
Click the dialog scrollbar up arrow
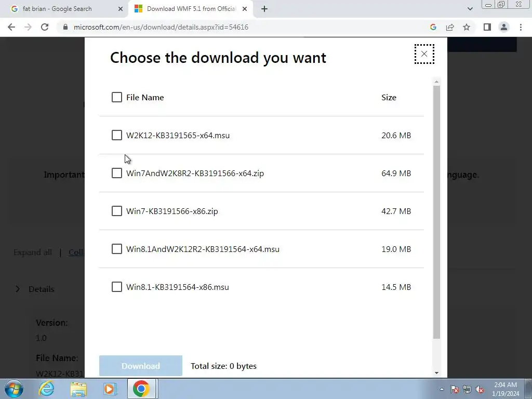coord(436,82)
